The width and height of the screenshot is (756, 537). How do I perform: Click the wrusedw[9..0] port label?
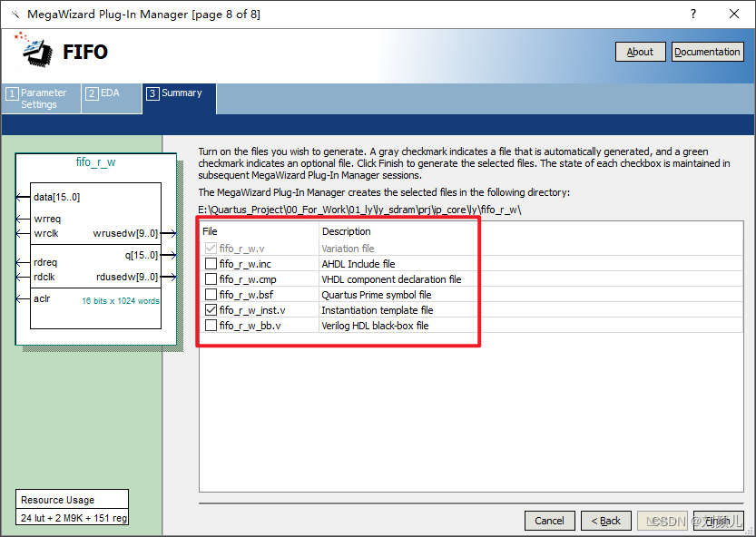[x=125, y=233]
